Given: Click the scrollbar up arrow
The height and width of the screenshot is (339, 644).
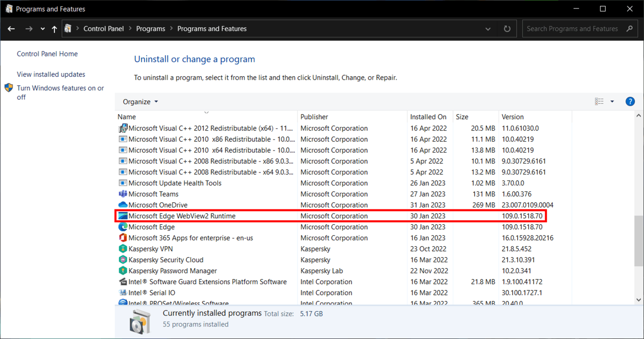Looking at the screenshot, I should coord(639,116).
